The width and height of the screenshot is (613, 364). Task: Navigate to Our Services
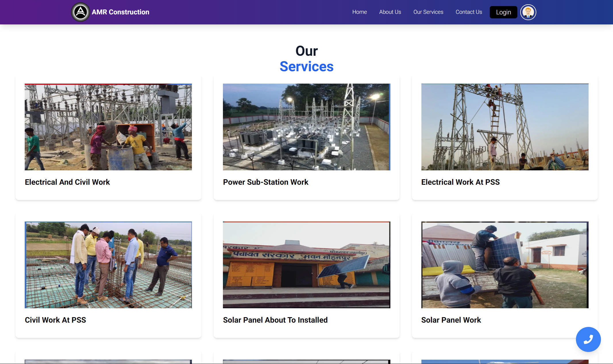pyautogui.click(x=428, y=12)
